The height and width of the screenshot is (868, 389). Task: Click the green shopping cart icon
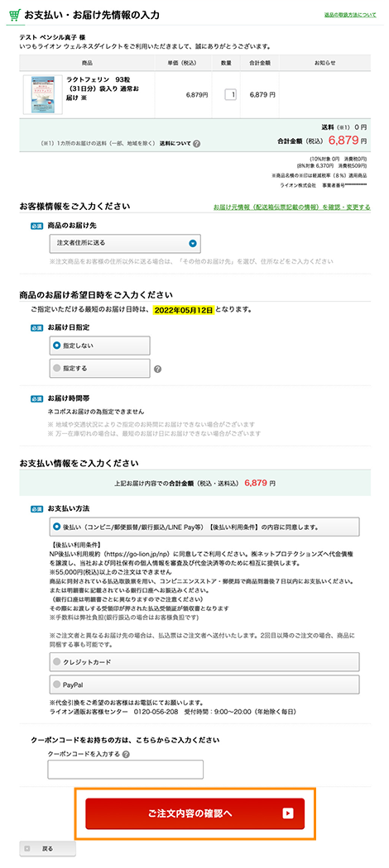(x=14, y=15)
